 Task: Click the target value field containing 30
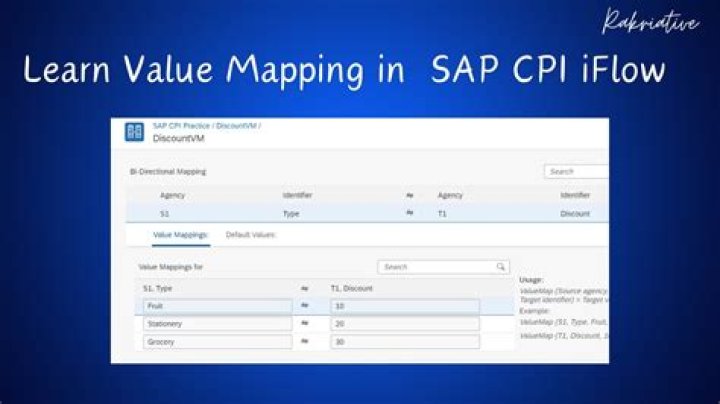[x=405, y=342]
